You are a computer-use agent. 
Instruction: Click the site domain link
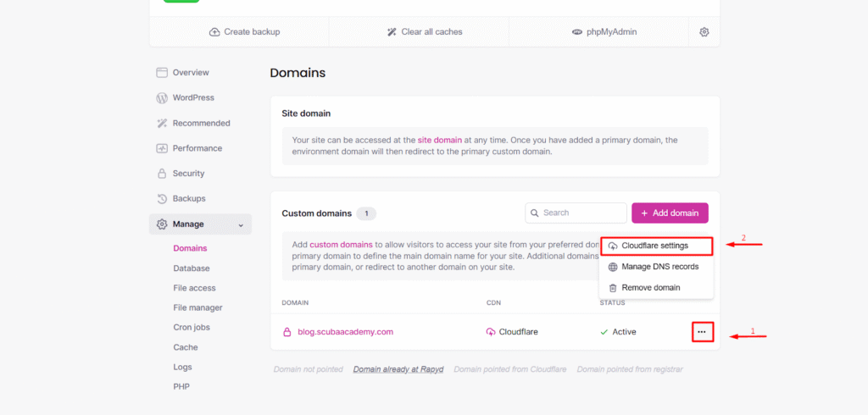click(x=439, y=140)
